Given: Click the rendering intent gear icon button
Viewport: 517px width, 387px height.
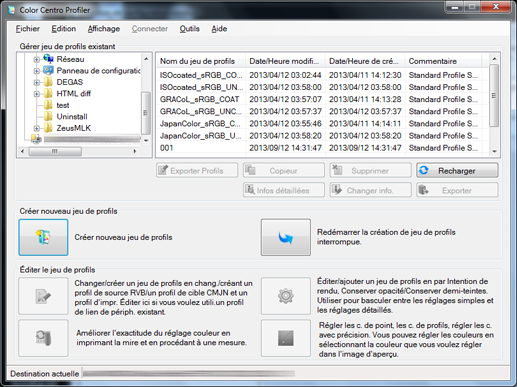Looking at the screenshot, I should pyautogui.click(x=286, y=296).
